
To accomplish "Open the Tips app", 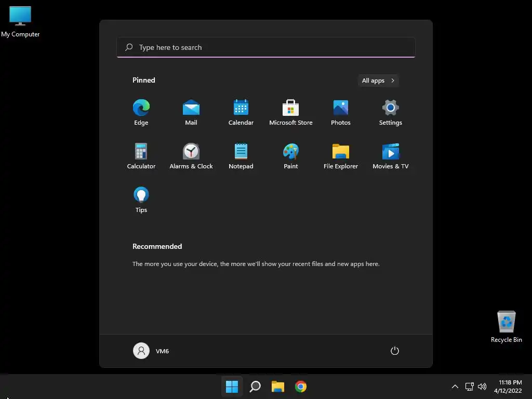I will pos(141,199).
